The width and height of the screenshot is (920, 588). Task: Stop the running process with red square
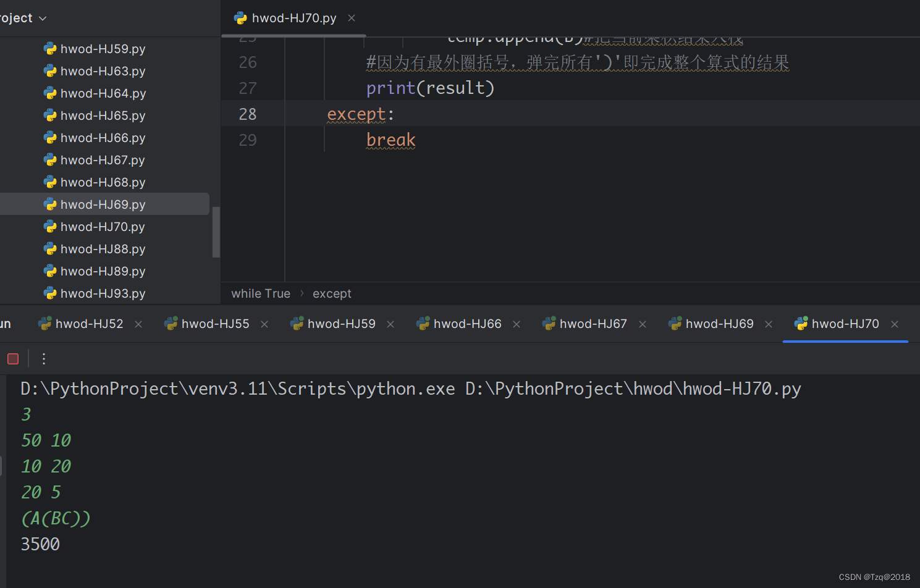(13, 359)
